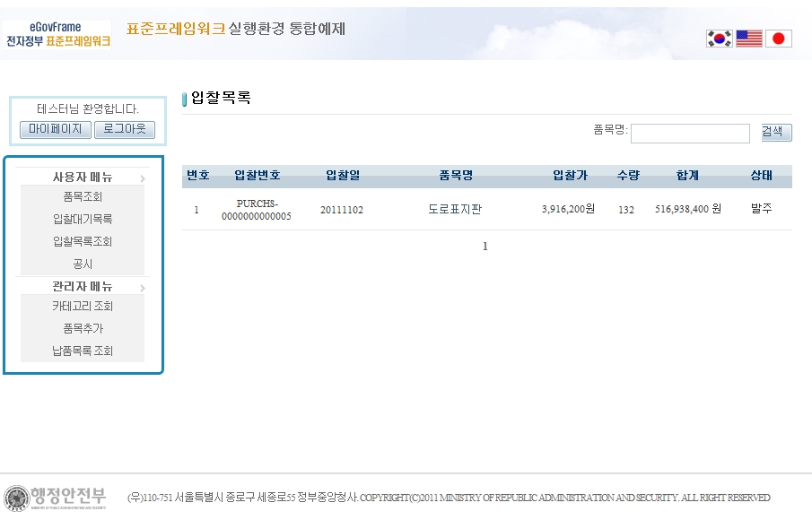Click bid number PURCHS-0000000000005
The image size is (812, 520).
click(257, 210)
